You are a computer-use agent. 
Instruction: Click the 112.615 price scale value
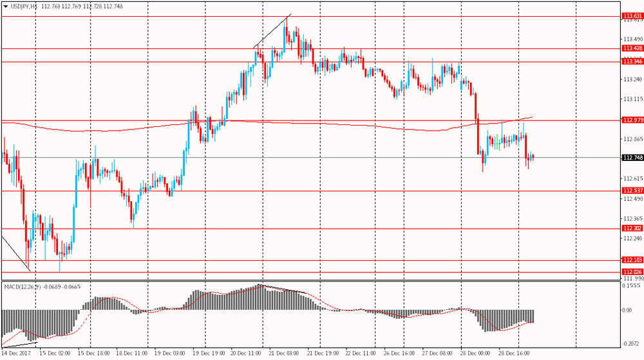(633, 178)
